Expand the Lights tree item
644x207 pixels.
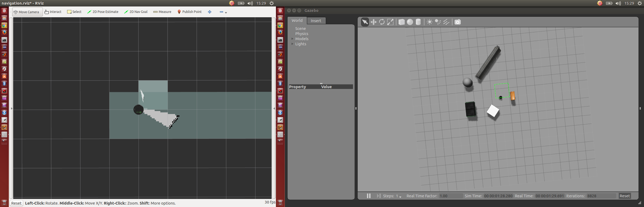click(x=292, y=44)
